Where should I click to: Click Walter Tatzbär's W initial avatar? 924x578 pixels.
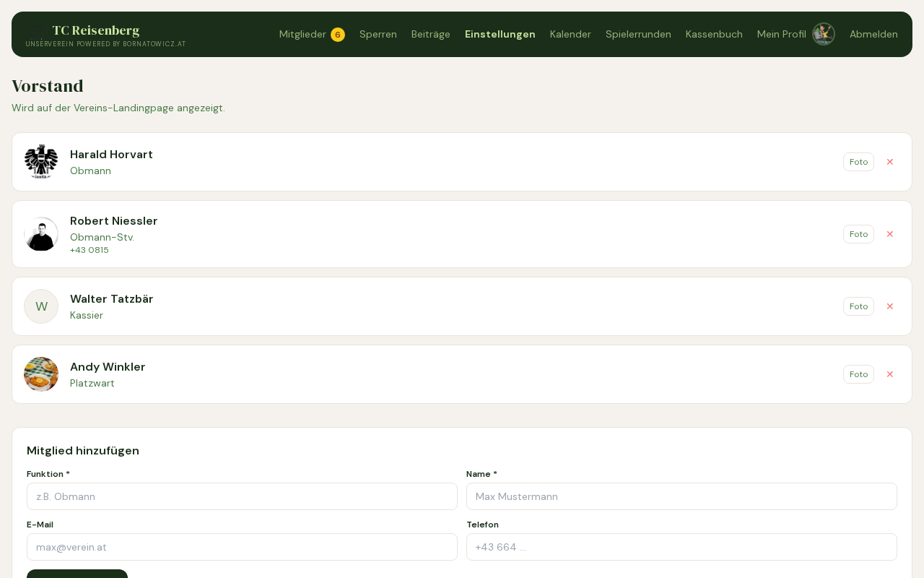[x=41, y=306]
